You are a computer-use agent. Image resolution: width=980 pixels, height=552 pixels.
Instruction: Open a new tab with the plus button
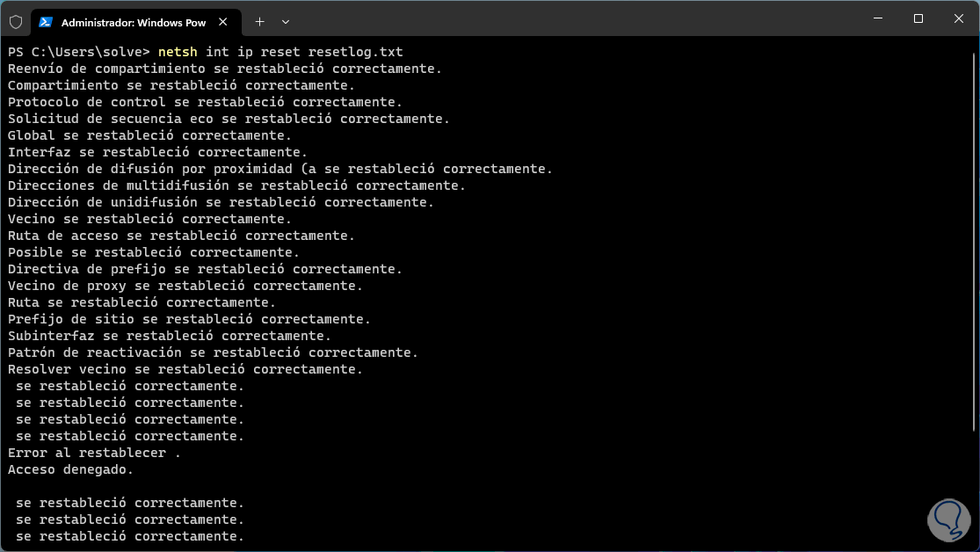259,22
